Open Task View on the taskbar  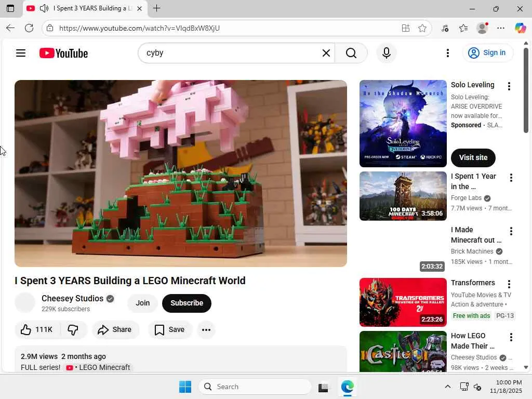point(323,387)
